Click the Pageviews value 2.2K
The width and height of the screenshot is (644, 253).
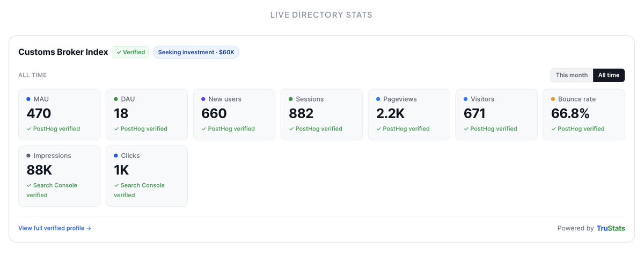tap(391, 114)
